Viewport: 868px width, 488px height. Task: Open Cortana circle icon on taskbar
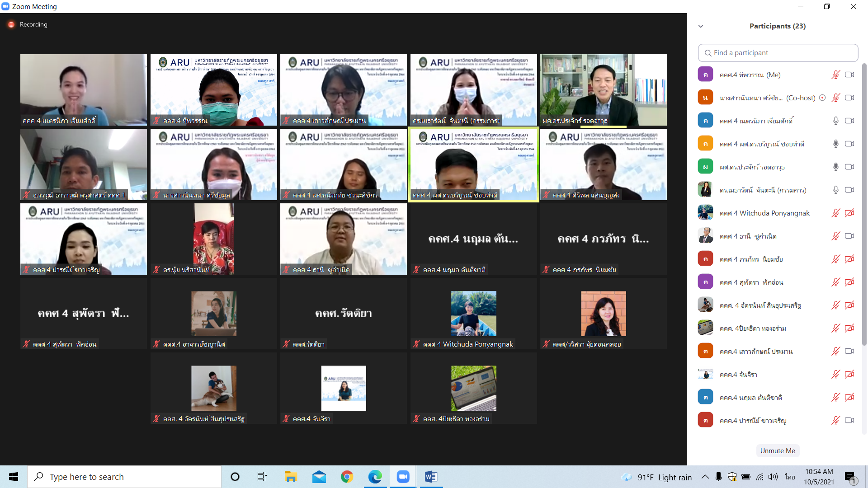tap(235, 477)
